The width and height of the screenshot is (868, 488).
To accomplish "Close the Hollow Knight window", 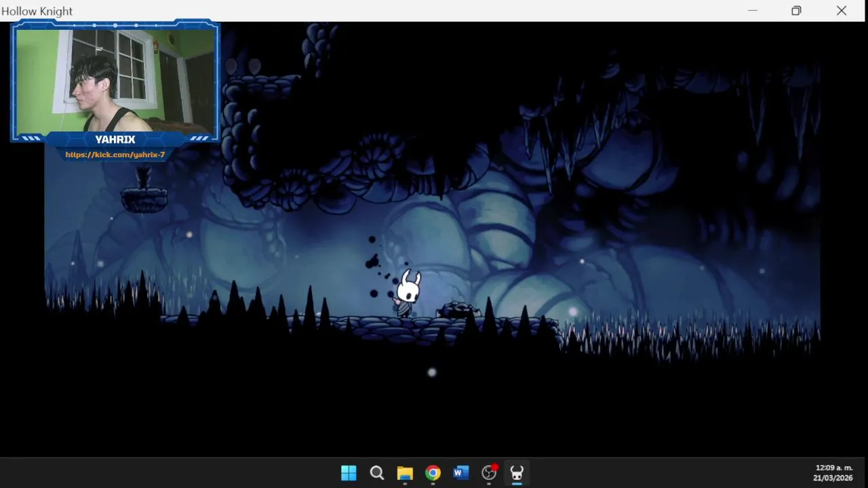I will click(x=841, y=11).
